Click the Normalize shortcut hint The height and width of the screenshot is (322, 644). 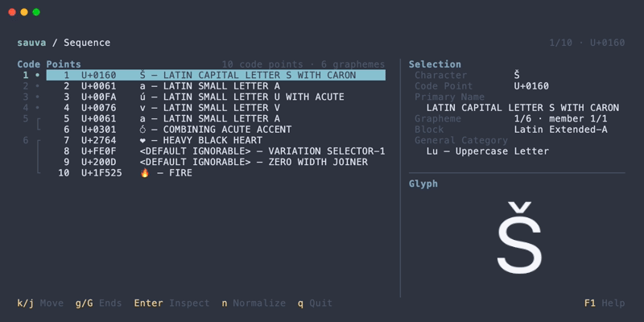[x=254, y=303]
